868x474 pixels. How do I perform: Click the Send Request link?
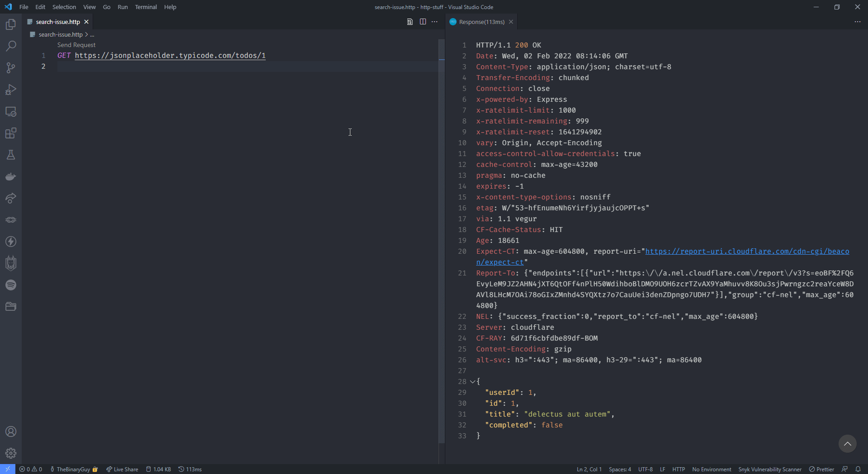click(x=76, y=45)
